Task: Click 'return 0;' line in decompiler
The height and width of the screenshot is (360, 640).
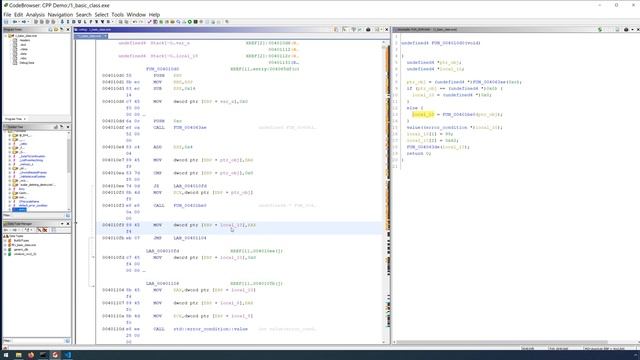Action: (418, 153)
